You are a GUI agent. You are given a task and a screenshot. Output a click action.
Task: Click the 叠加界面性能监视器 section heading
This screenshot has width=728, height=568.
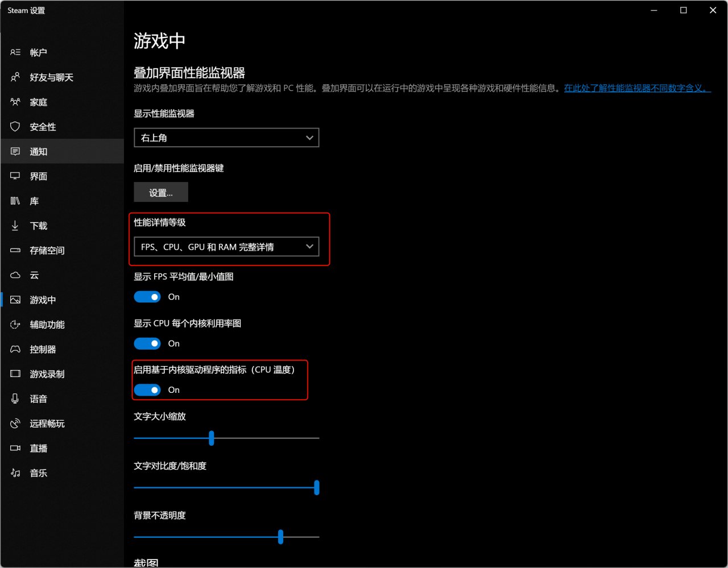tap(189, 73)
